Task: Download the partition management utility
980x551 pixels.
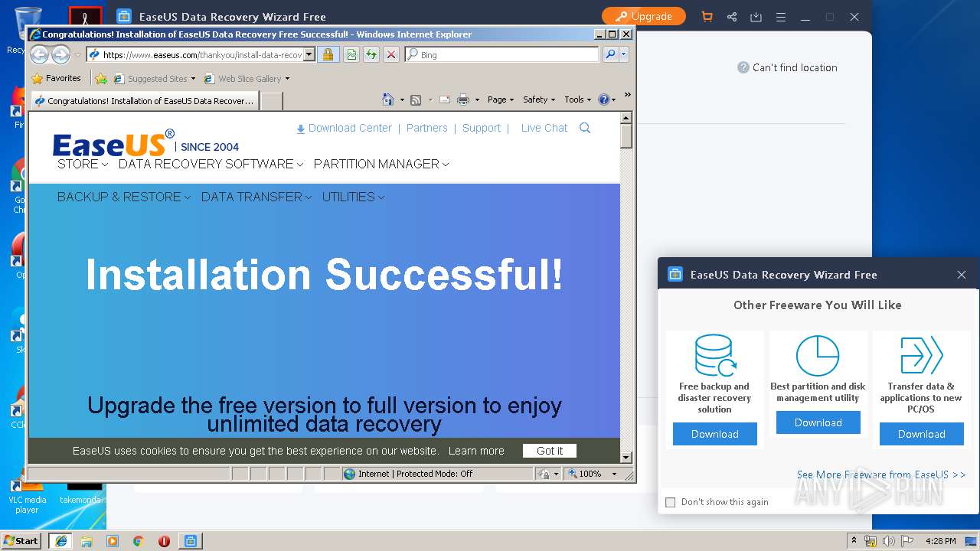Action: coord(818,422)
